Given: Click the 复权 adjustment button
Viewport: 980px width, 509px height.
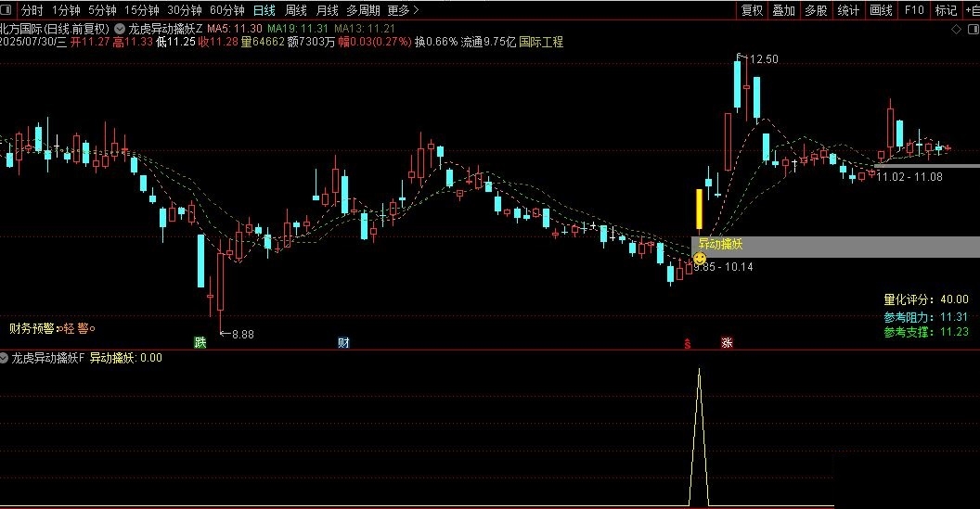Looking at the screenshot, I should (752, 10).
